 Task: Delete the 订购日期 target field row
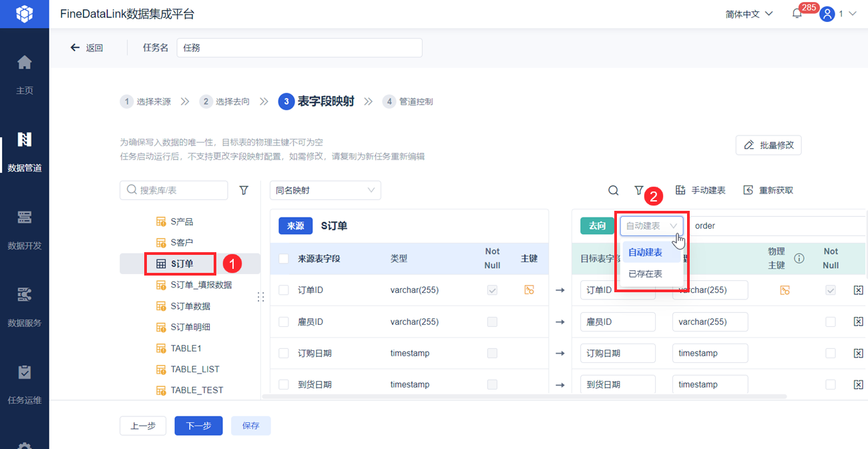pyautogui.click(x=859, y=353)
